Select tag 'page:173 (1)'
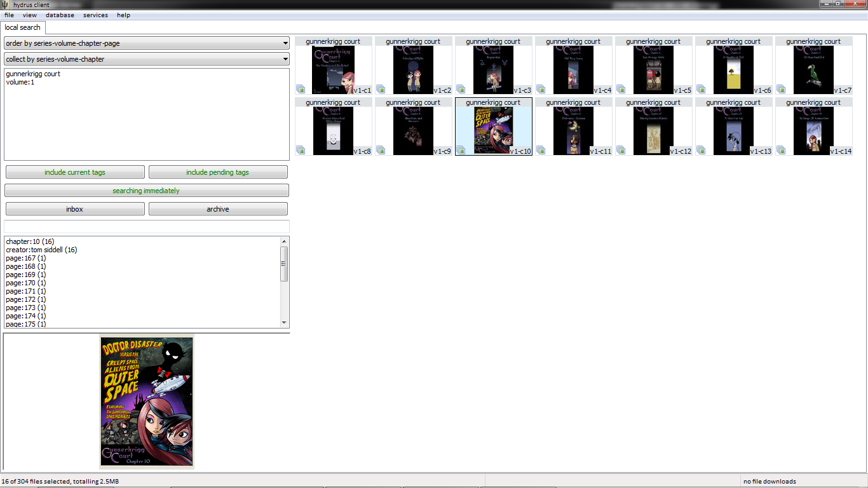This screenshot has height=488, width=868. pos(26,308)
